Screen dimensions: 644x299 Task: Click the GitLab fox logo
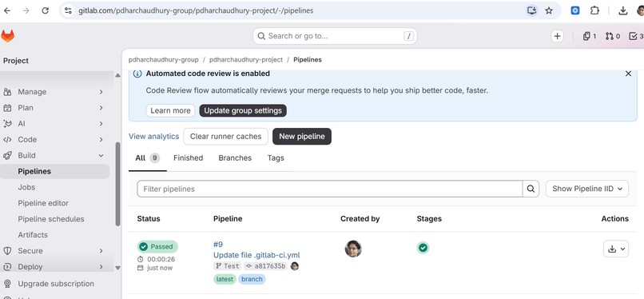[7, 36]
